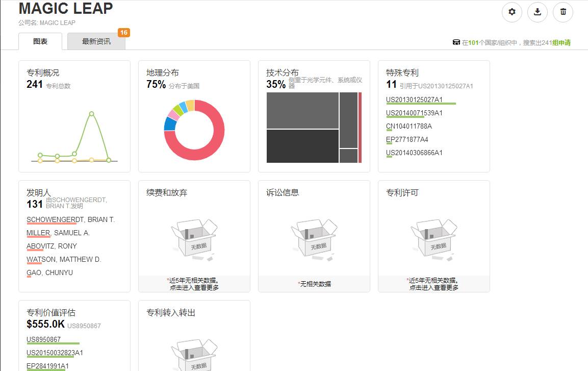Click the 241组申请 result text
588x371 pixels.
[556, 42]
